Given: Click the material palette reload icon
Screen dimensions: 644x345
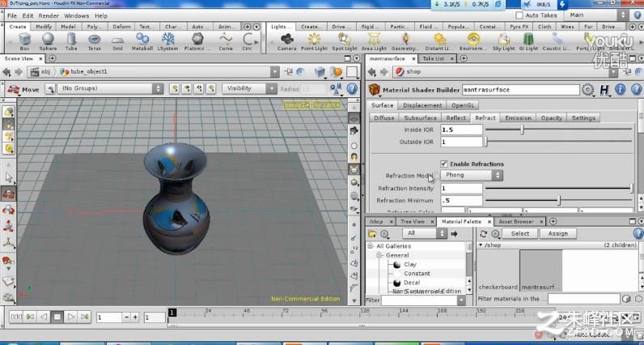Looking at the screenshot, I should 484,233.
